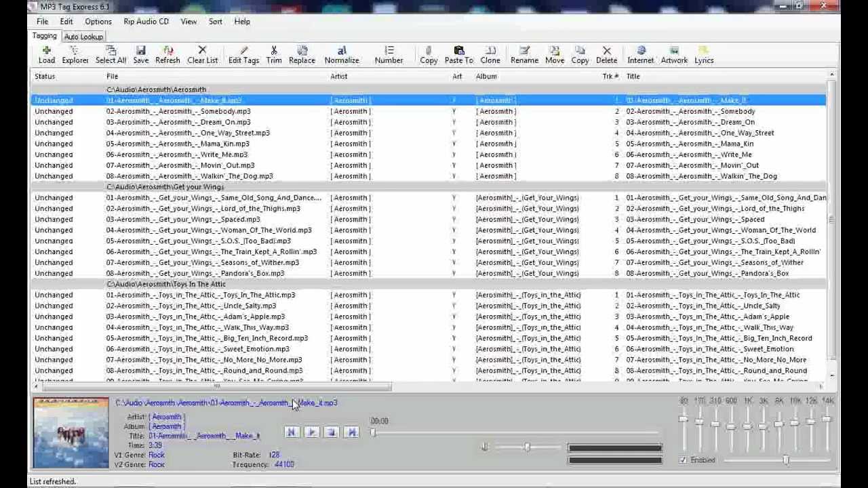Click the Select All toolbar icon

tap(111, 54)
